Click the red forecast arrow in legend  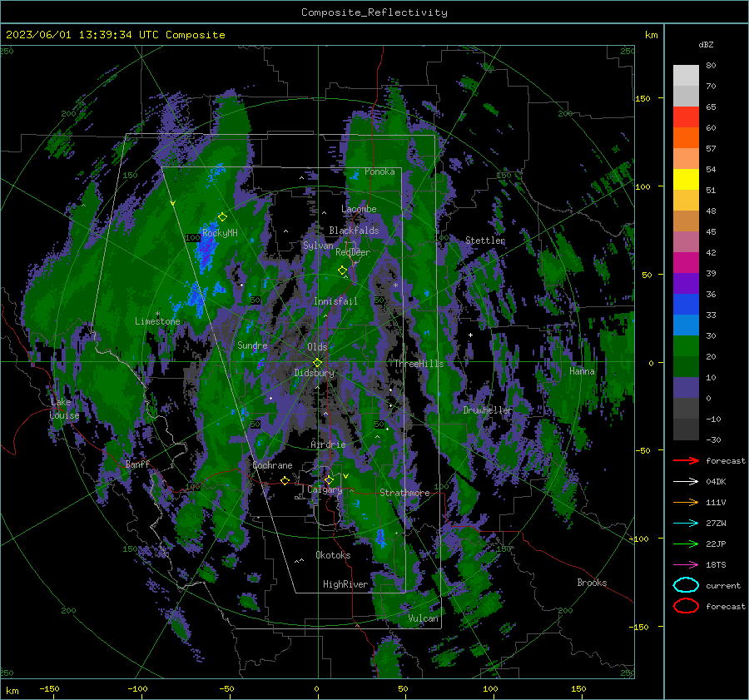pyautogui.click(x=686, y=460)
